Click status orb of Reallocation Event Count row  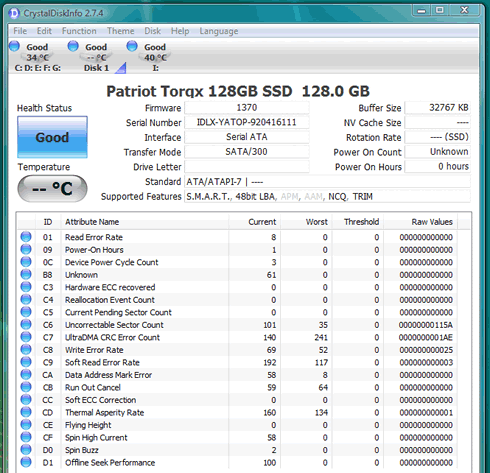pyautogui.click(x=26, y=299)
